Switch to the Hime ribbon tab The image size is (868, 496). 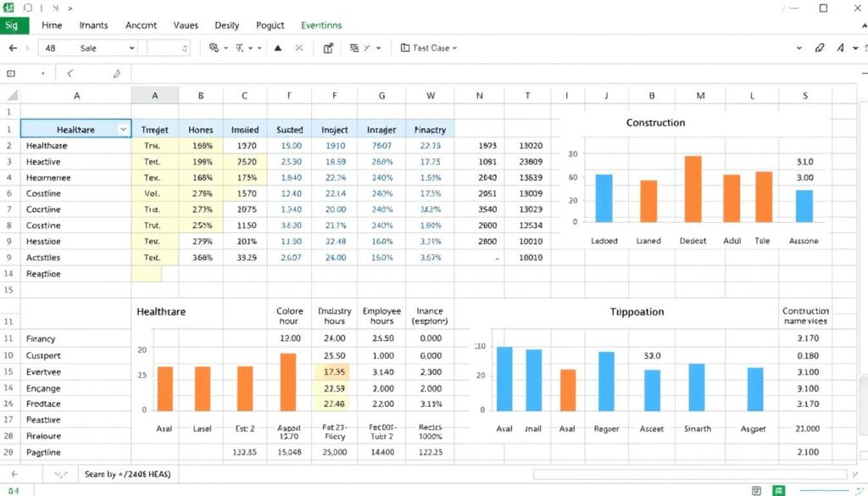click(x=52, y=25)
